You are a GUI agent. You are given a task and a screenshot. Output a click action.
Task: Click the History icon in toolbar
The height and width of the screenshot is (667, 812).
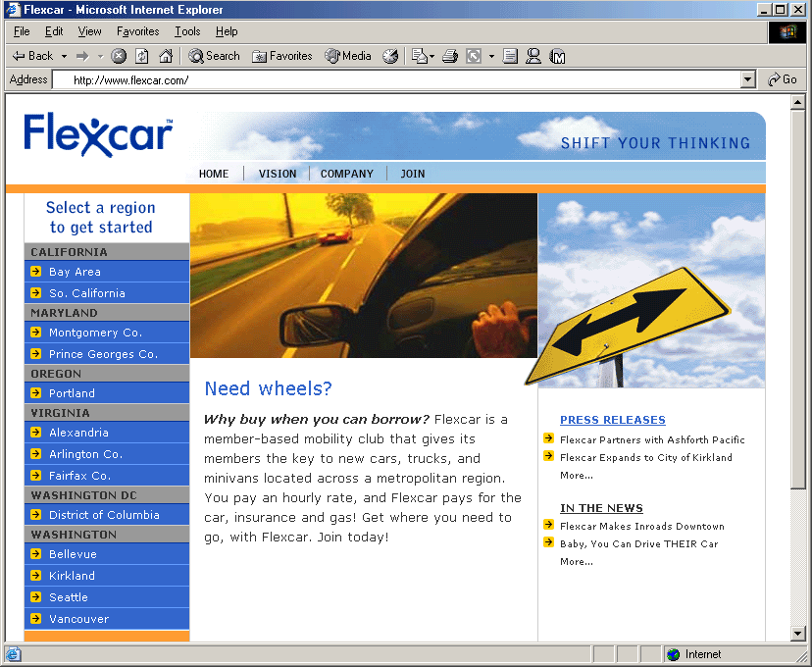(390, 56)
